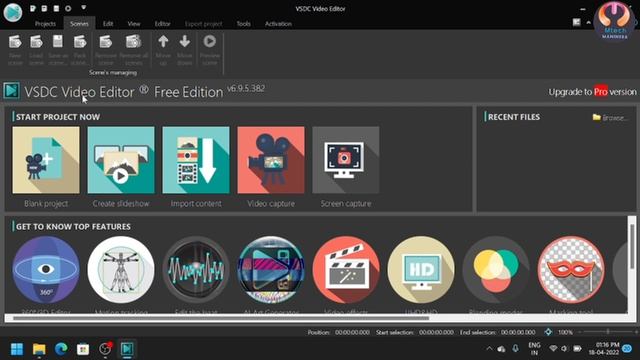
Task: Open File Explorer from the taskbar
Action: coord(39,349)
